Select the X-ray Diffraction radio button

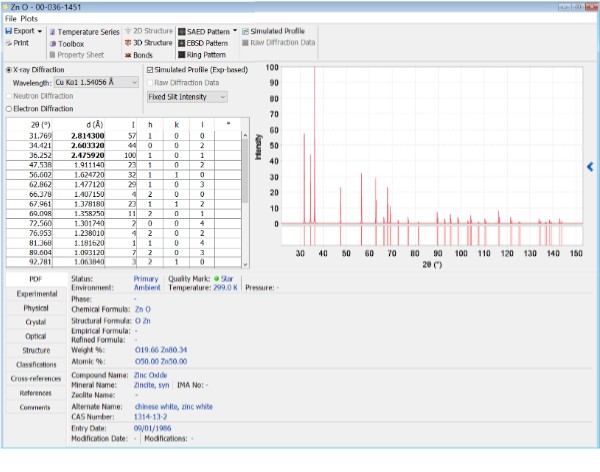pos(10,70)
